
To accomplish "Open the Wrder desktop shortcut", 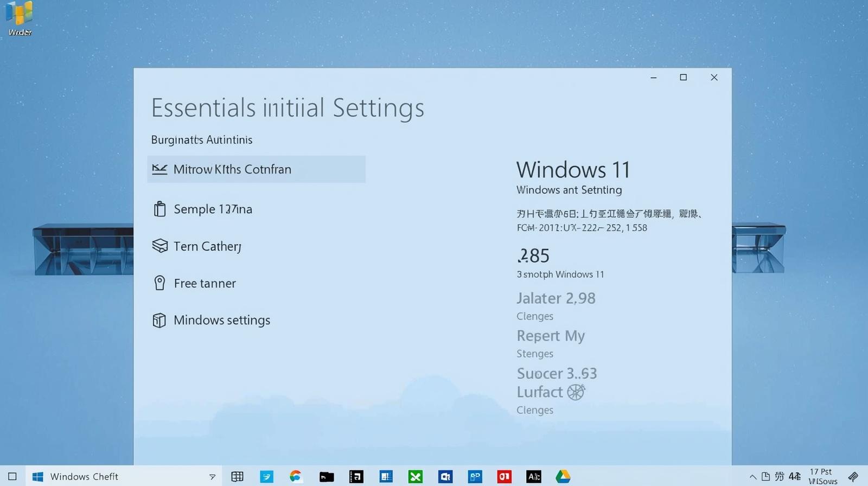I will tap(20, 18).
